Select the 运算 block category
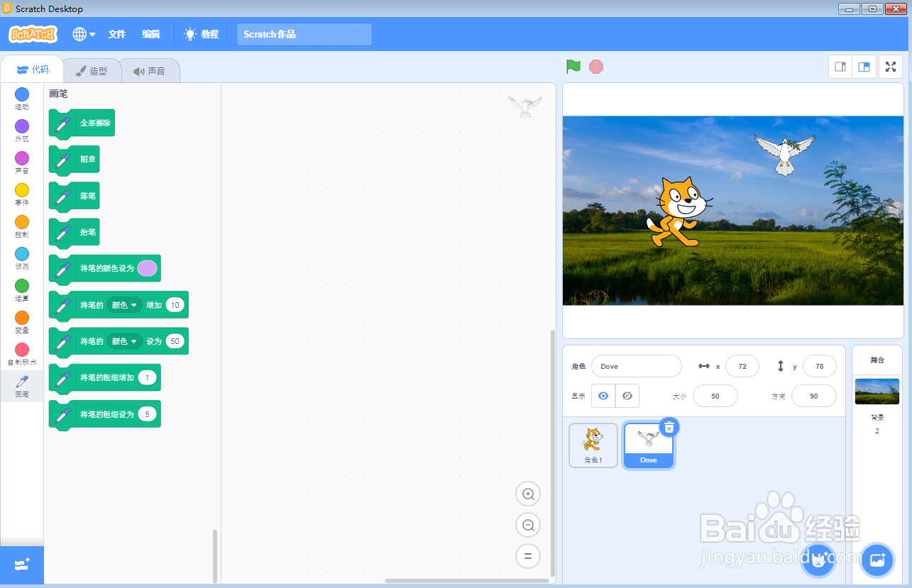Screen dimensions: 912x588 (22, 291)
